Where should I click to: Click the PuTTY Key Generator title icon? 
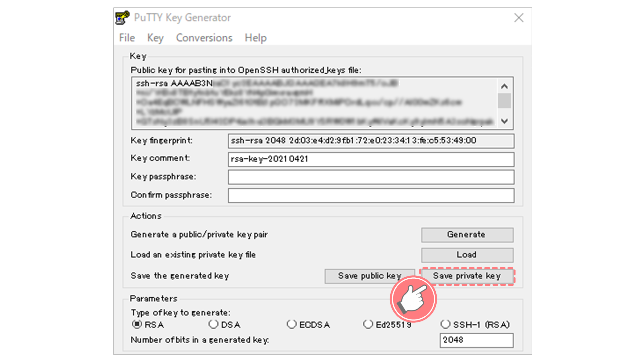tap(122, 18)
